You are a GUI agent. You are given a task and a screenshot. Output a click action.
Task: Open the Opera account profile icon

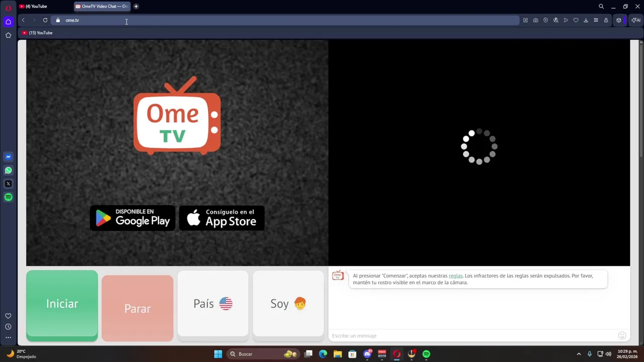coord(606,20)
